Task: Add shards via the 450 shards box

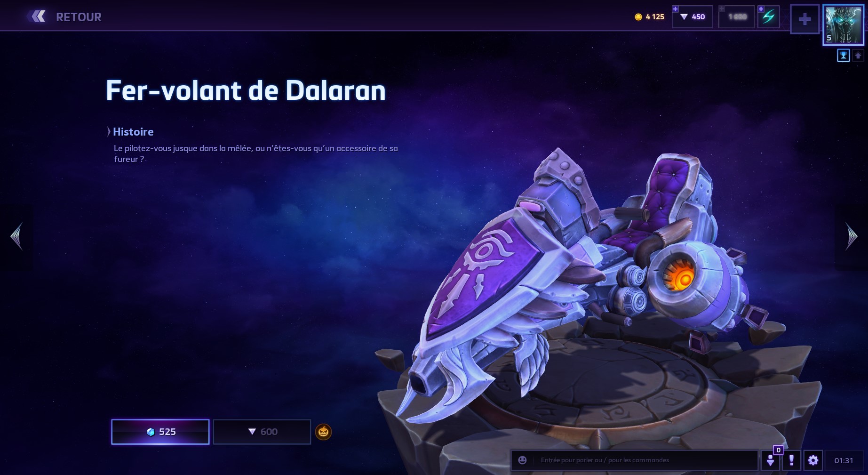Action: tap(693, 17)
